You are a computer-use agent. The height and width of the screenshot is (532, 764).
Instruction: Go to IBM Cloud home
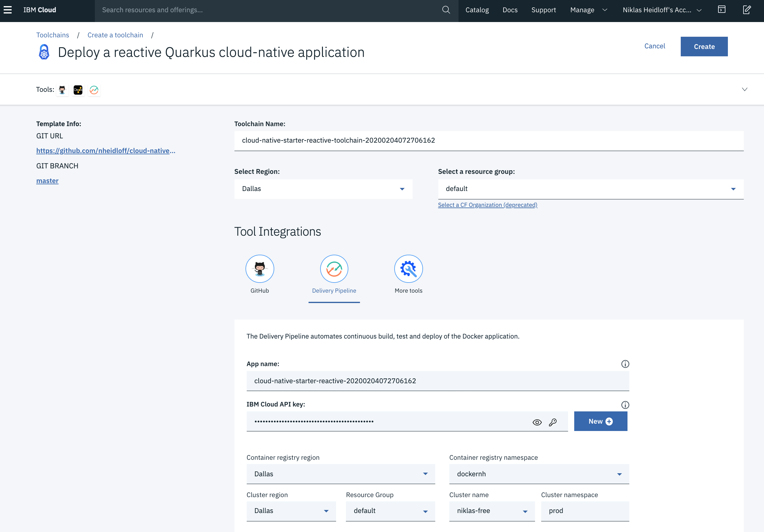pos(39,10)
